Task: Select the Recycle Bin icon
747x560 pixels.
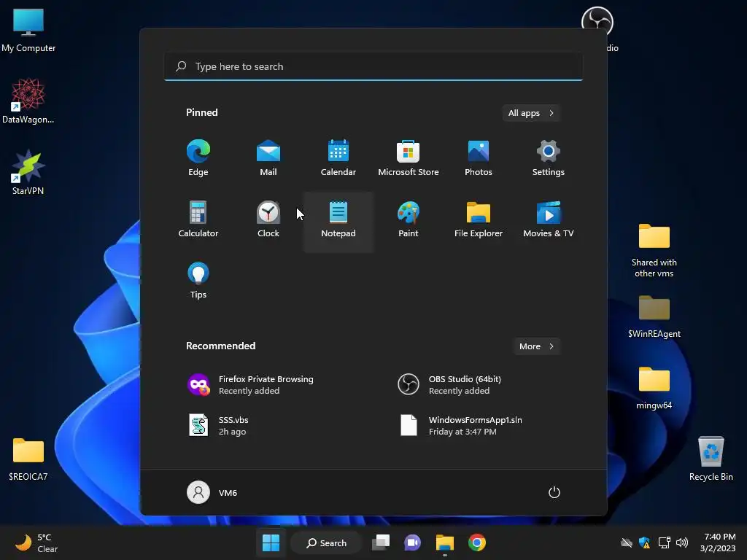Action: [x=711, y=459]
